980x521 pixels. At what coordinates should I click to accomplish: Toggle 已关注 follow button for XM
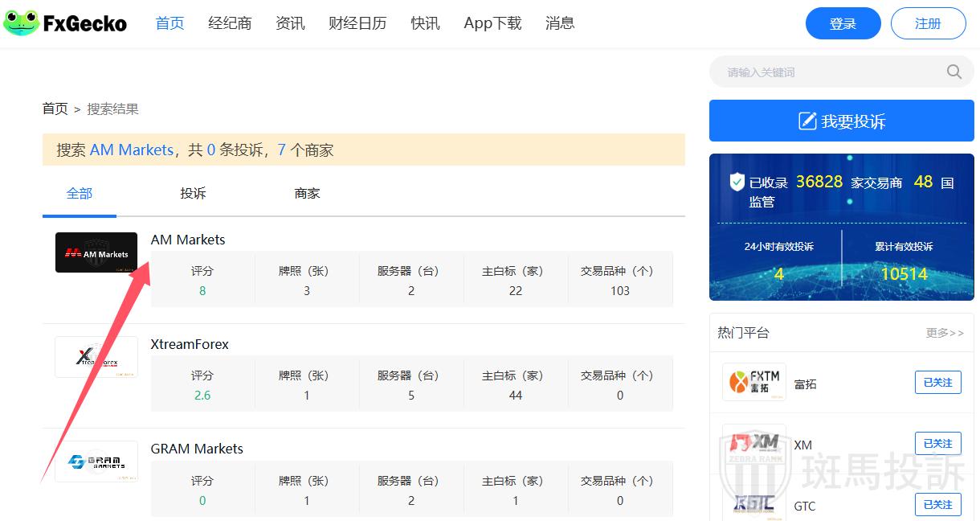coord(937,444)
